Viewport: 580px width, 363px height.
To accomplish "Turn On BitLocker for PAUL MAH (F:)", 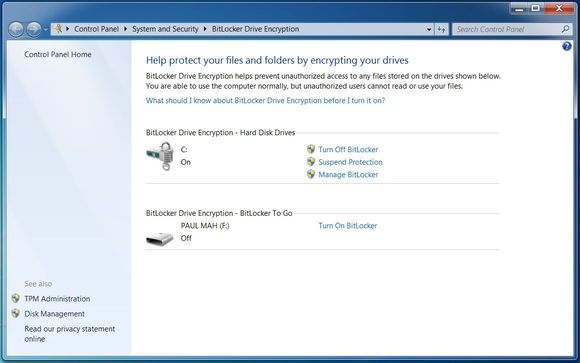I will [348, 226].
